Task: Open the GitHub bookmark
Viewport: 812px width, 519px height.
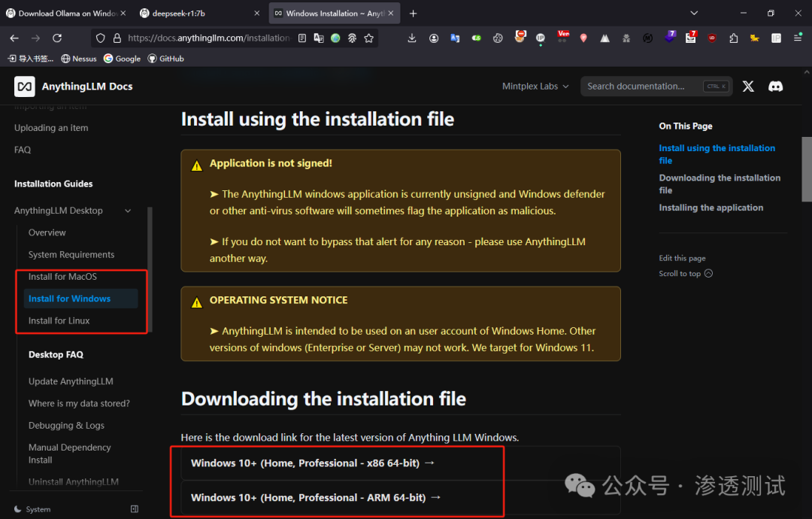Action: (x=165, y=59)
